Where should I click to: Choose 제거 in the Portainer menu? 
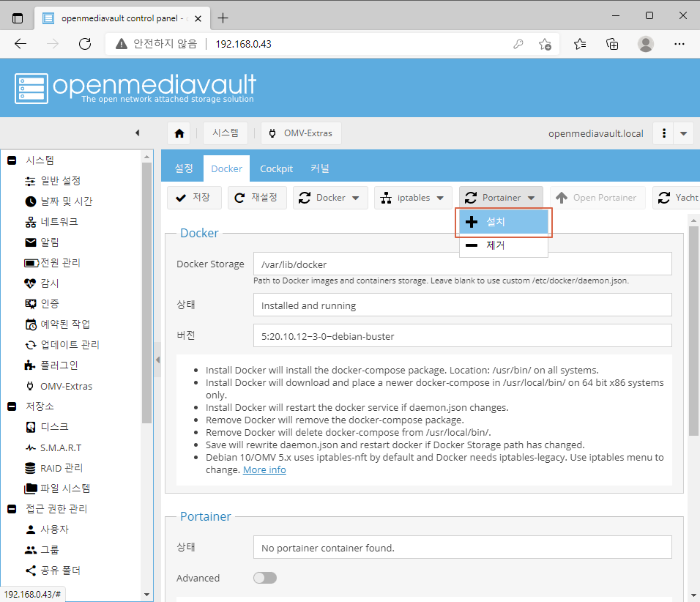point(504,245)
